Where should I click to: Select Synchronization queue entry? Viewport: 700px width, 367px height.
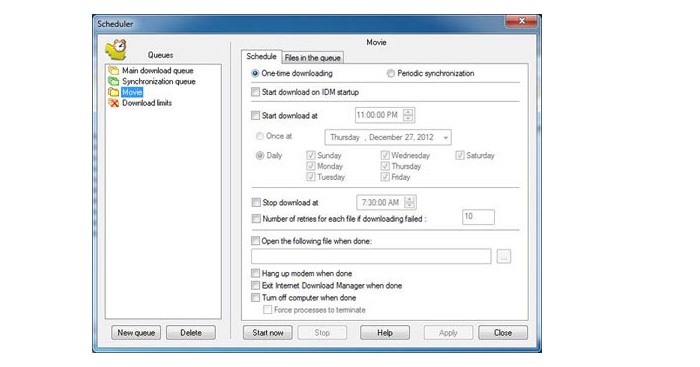159,81
